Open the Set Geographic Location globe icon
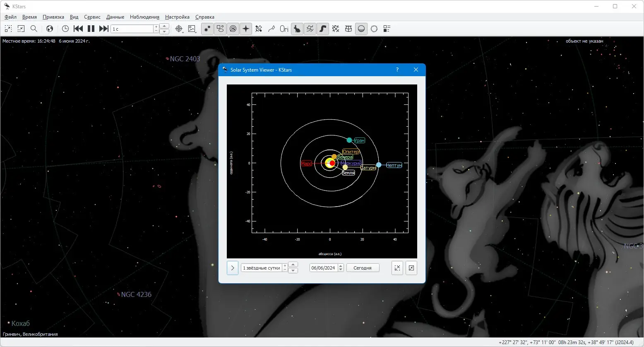This screenshot has height=347, width=644. [x=50, y=29]
